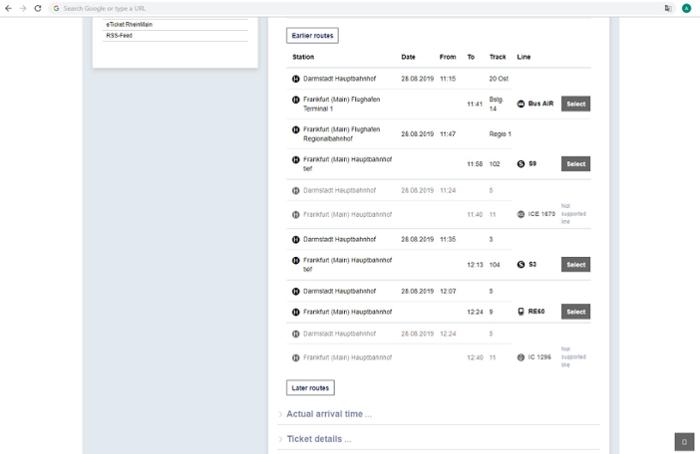Image resolution: width=700 pixels, height=454 pixels.
Task: Click the ICE 1673 line label
Action: (542, 214)
